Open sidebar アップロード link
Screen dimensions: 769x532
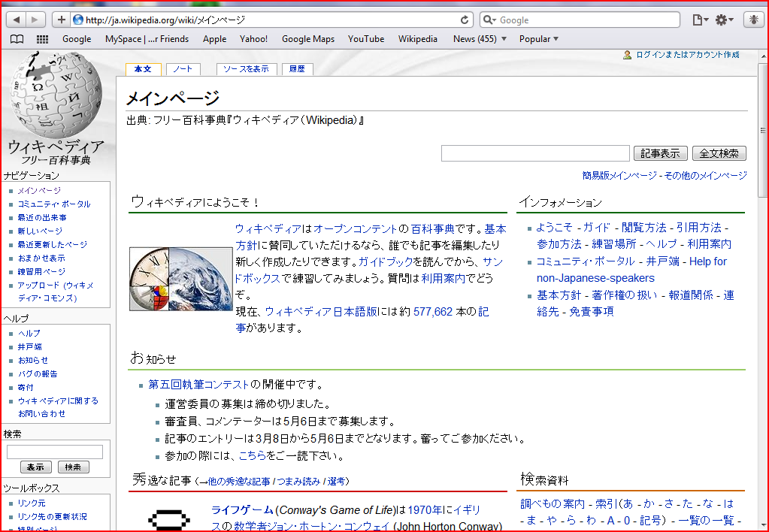56,292
